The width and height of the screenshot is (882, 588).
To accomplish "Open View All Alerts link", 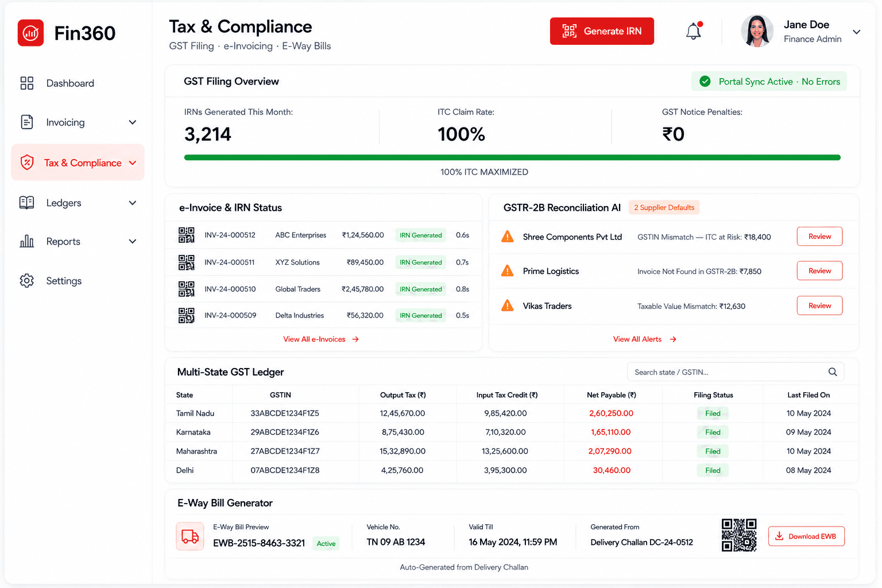I will tap(645, 339).
